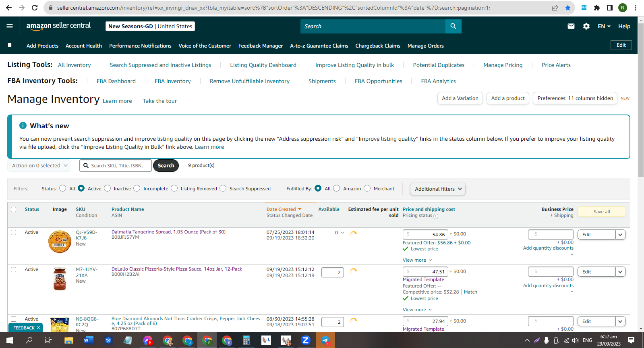
Task: Open the settings gear in header
Action: [x=586, y=26]
